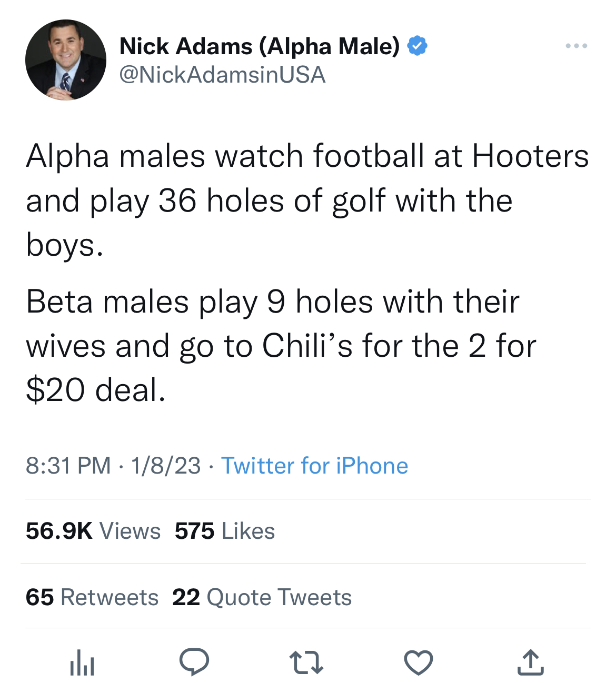The image size is (616, 683).
Task: Click the Twitter for iPhone link
Action: tap(314, 466)
